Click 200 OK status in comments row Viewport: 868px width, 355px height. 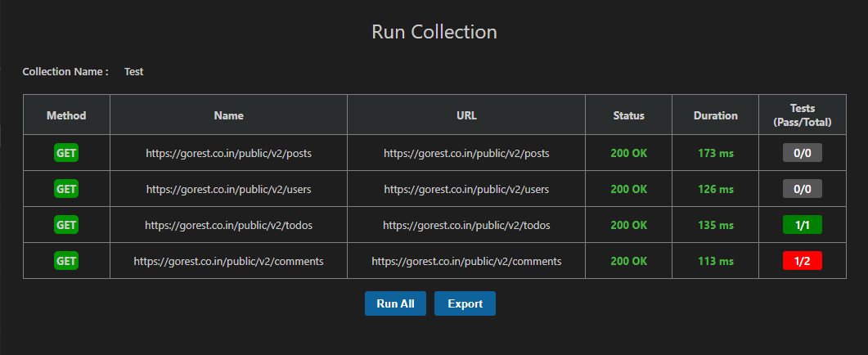pyautogui.click(x=628, y=261)
